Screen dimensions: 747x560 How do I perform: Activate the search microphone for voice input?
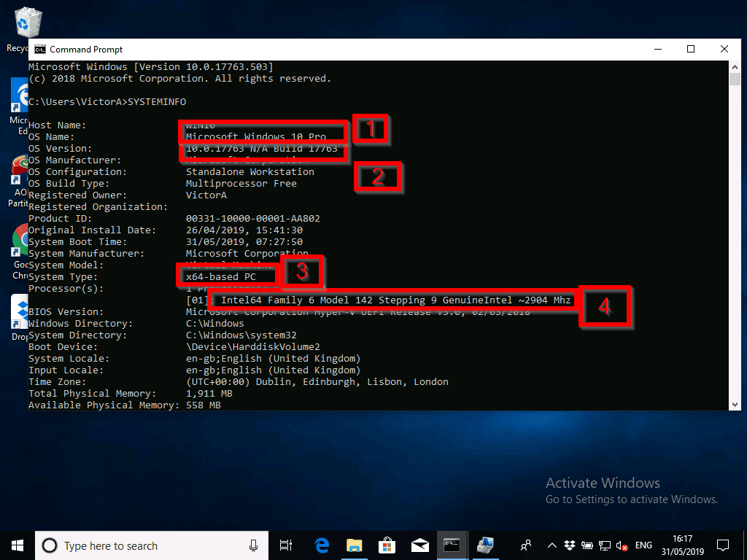pyautogui.click(x=253, y=545)
